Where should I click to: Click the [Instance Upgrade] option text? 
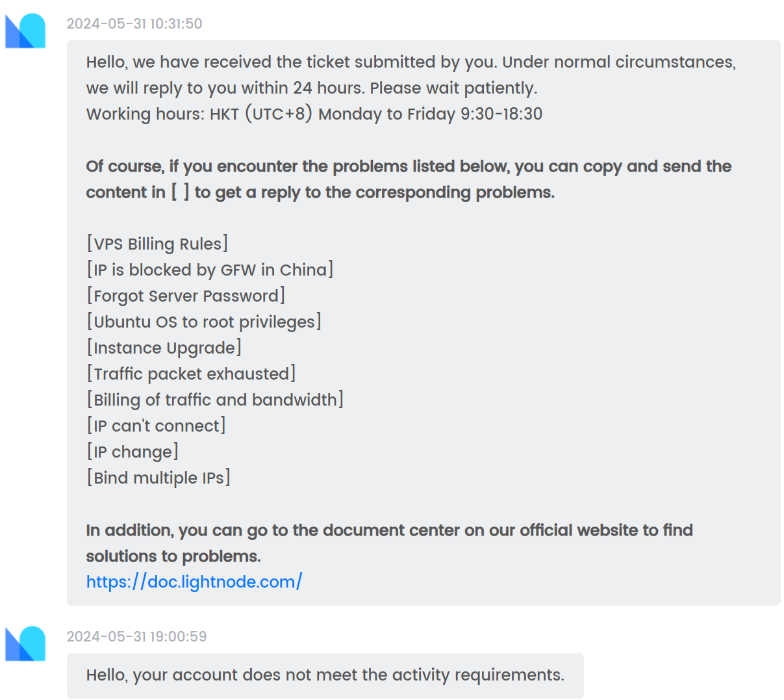click(164, 348)
